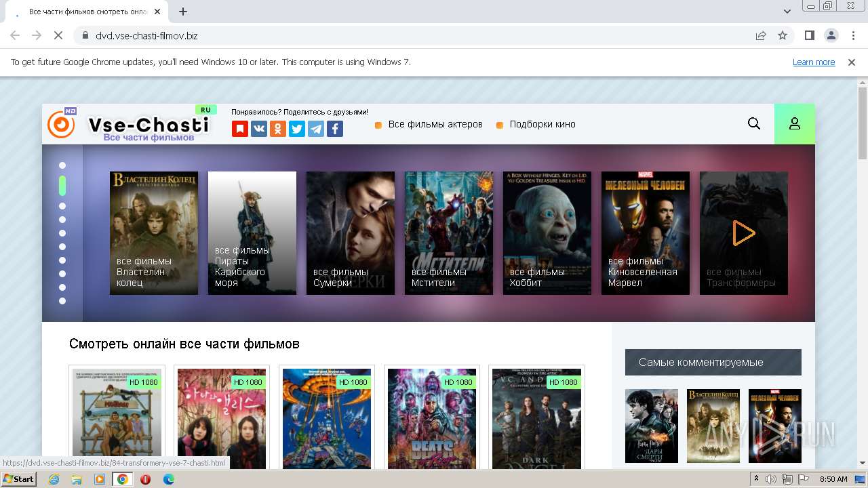Open first HD 1080 movie poster
The width and height of the screenshot is (868, 488).
tap(117, 418)
